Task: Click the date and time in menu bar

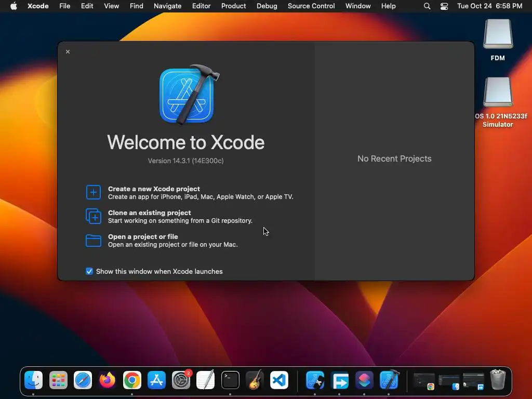Action: point(489,6)
